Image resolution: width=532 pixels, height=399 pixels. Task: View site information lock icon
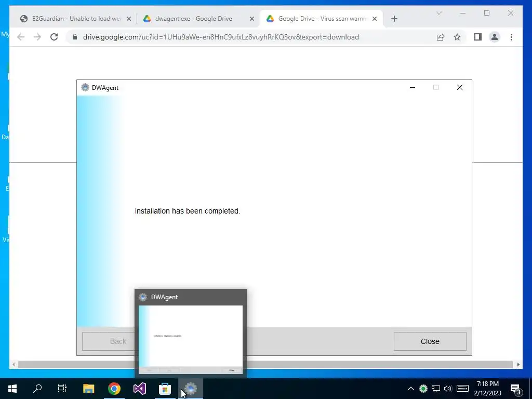(75, 37)
